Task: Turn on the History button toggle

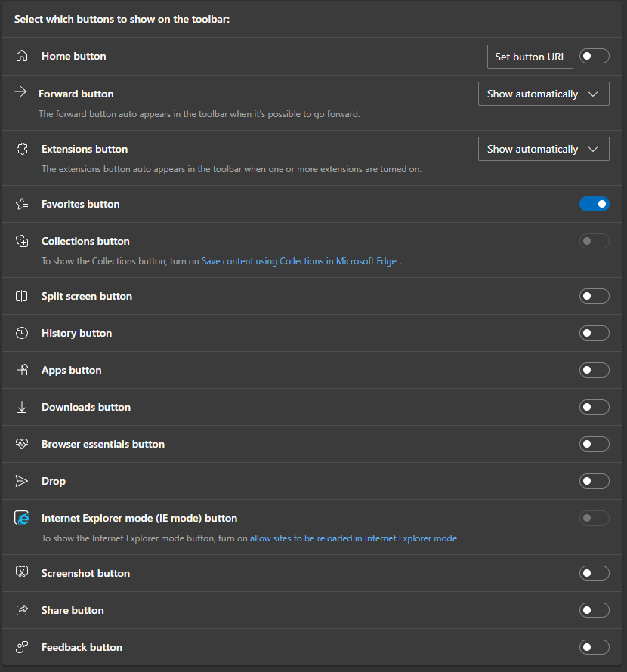Action: pyautogui.click(x=594, y=333)
